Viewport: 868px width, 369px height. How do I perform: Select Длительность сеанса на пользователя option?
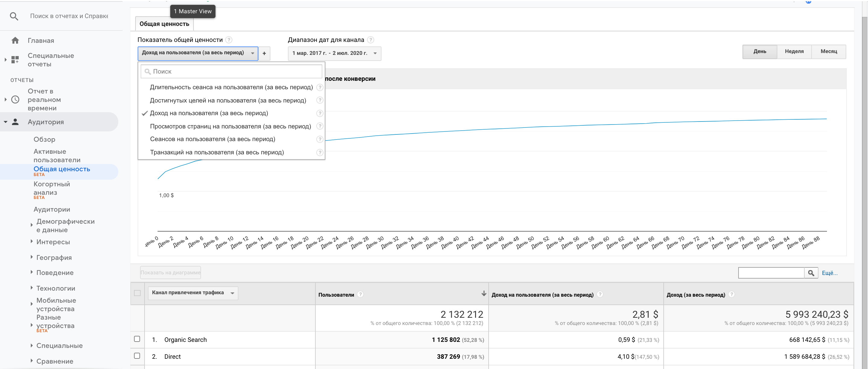point(231,87)
